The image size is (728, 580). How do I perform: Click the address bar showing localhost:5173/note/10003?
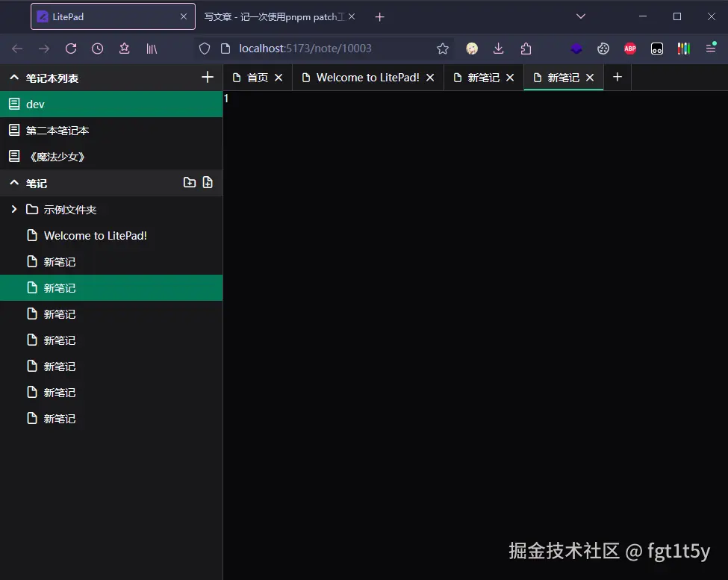pos(299,48)
